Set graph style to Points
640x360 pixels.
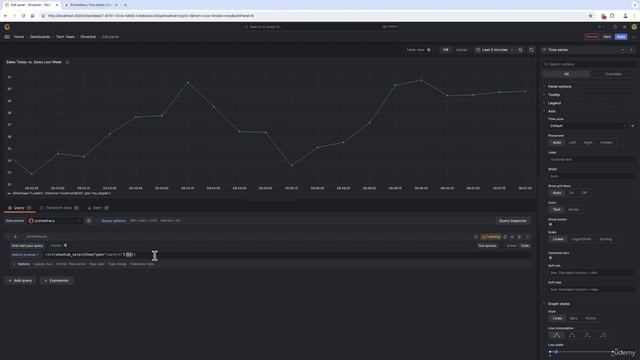(591, 318)
